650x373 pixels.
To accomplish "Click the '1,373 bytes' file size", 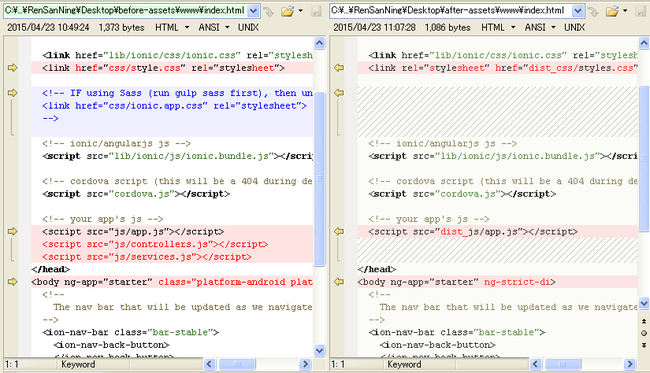I will (x=121, y=27).
